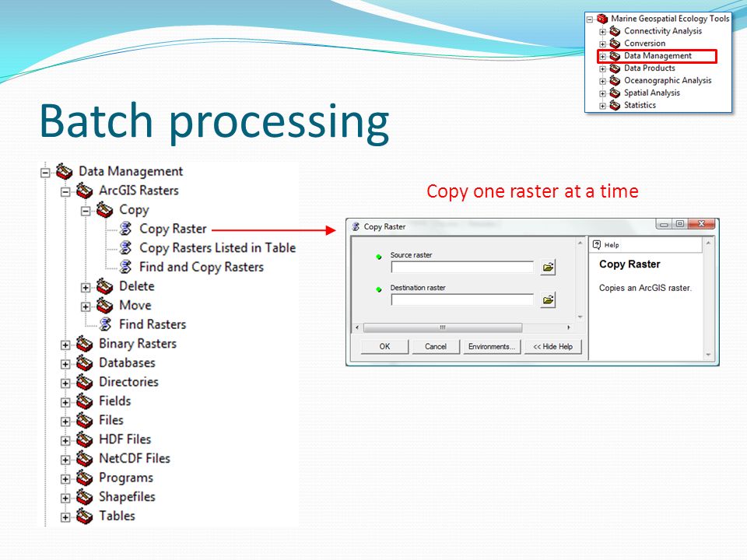Select the Find Rasters tool label

(x=153, y=325)
